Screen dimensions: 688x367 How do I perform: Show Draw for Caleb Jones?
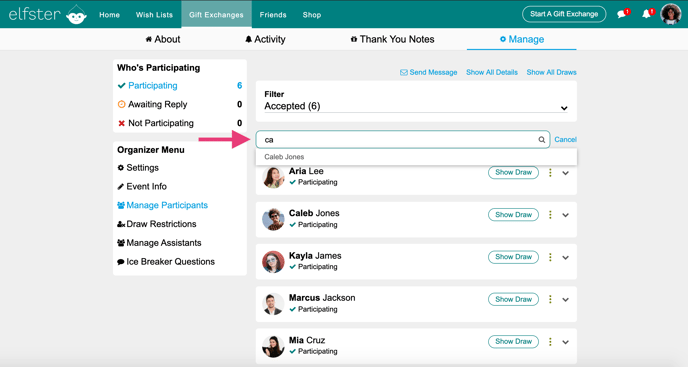point(513,215)
